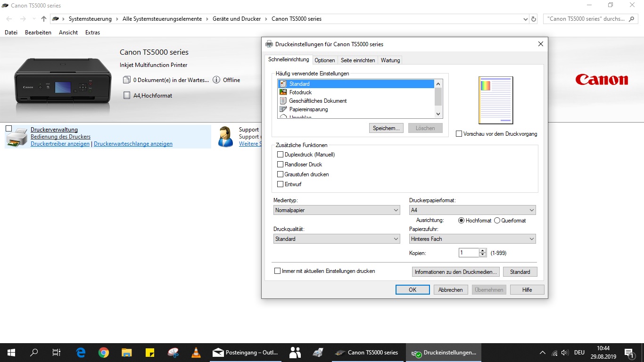Screen dimensions: 644x362
Task: Switch to Wartung tab
Action: pyautogui.click(x=390, y=60)
